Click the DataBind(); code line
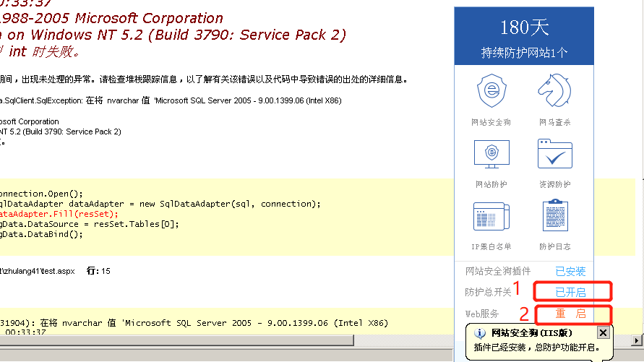 click(x=41, y=234)
